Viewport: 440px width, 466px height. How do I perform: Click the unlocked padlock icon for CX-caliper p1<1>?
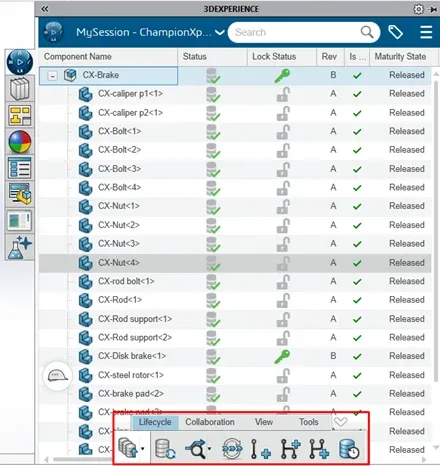click(283, 95)
